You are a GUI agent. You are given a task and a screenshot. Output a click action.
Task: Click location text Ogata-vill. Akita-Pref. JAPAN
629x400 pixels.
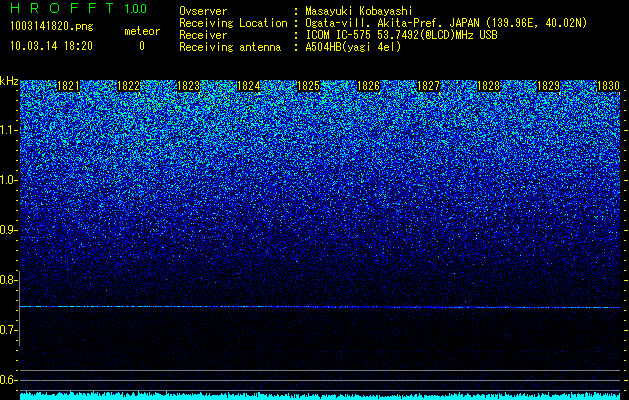[x=393, y=23]
